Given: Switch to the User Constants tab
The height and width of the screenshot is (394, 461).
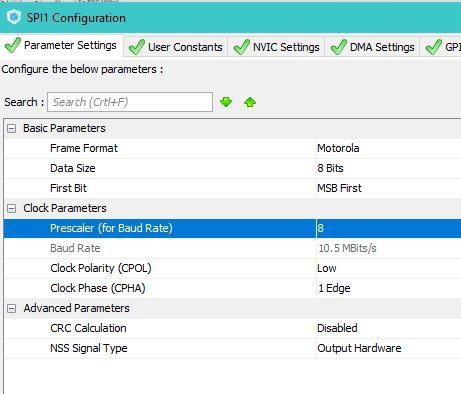Looking at the screenshot, I should 176,47.
